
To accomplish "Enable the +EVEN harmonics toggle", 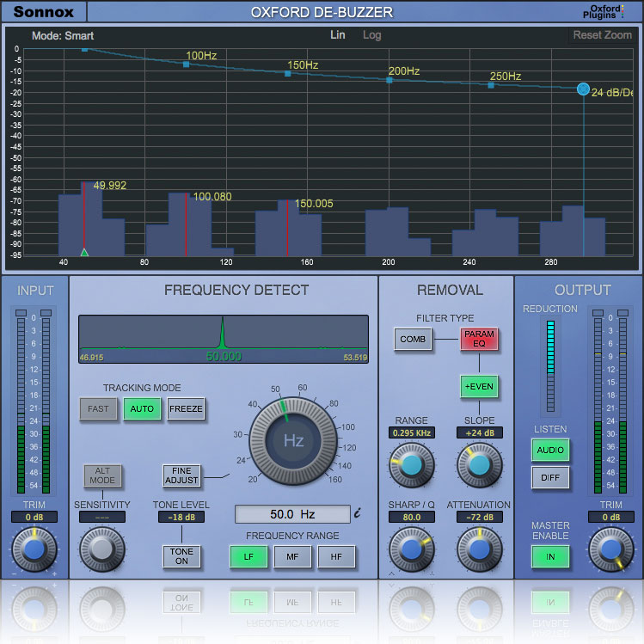I will (479, 386).
